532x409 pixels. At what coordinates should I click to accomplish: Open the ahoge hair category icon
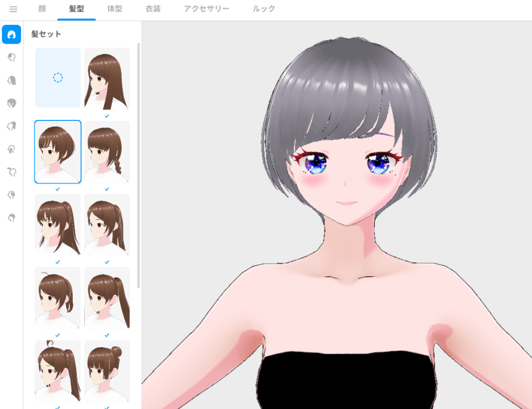[11, 172]
